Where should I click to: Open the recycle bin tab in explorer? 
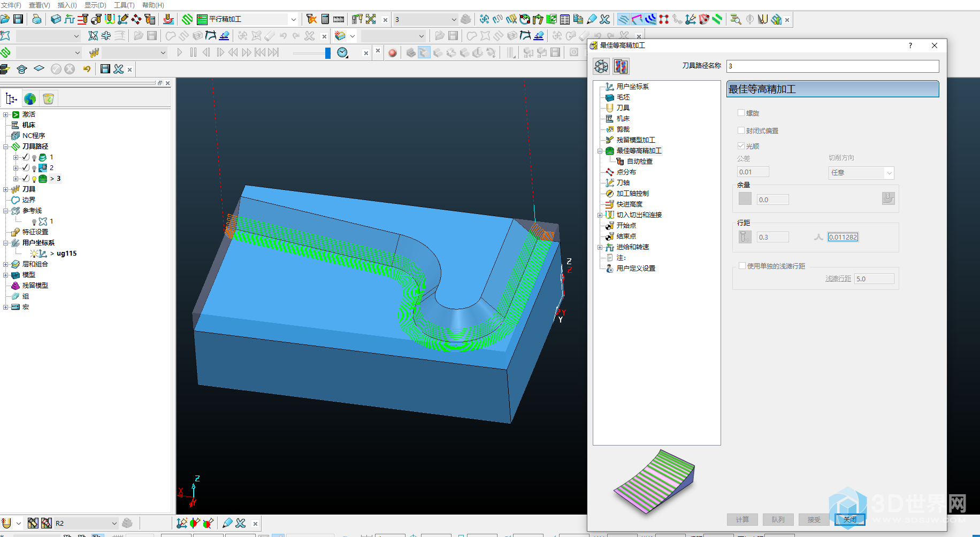tap(49, 99)
